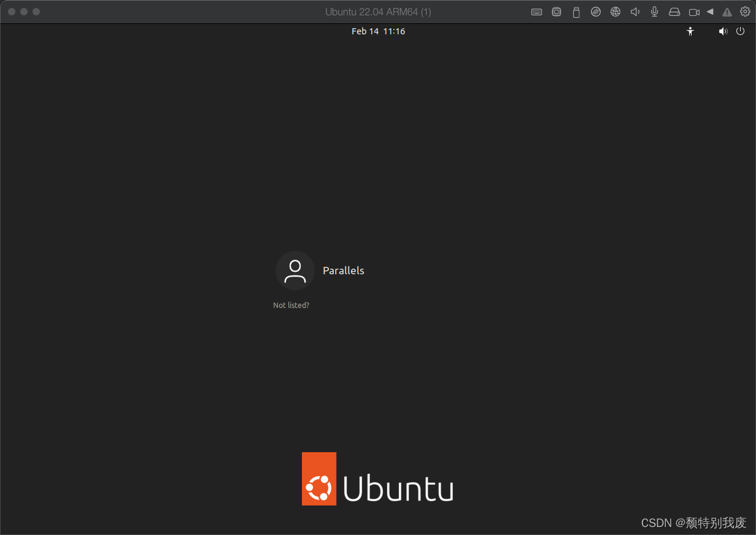The height and width of the screenshot is (535, 756).
Task: Click the Parallels sound speaker icon
Action: click(635, 12)
